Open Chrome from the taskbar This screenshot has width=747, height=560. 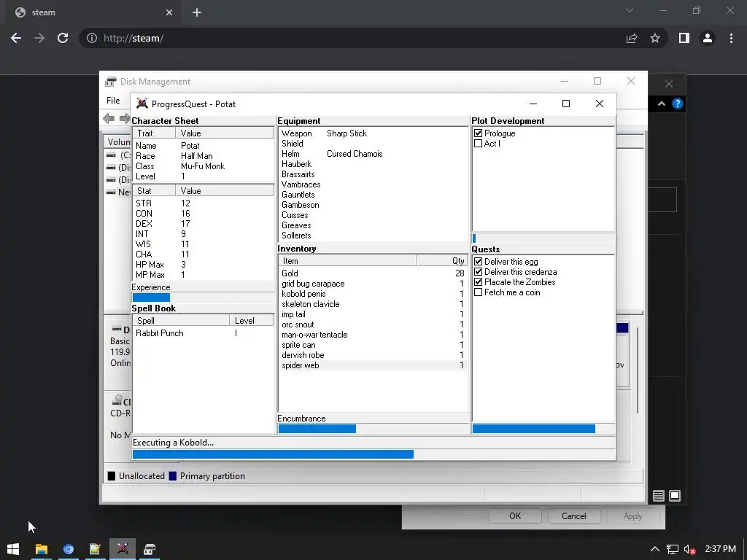[68, 549]
